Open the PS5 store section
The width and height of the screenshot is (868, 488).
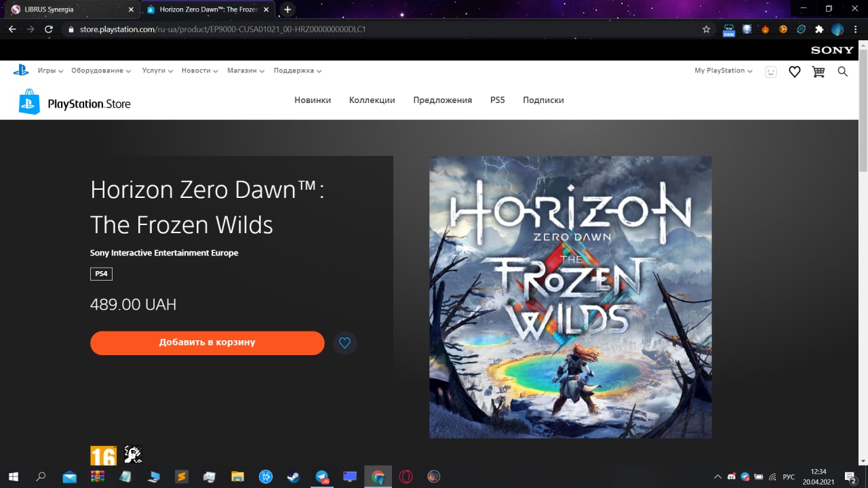click(x=498, y=100)
